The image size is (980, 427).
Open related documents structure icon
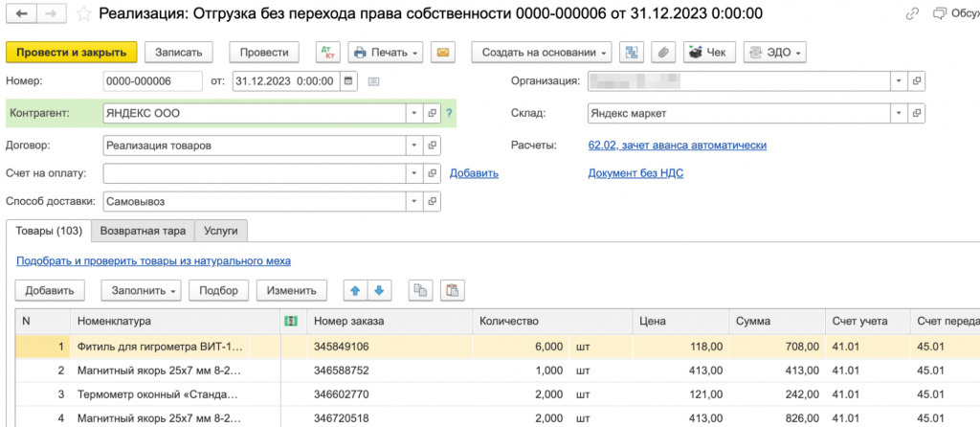coord(632,53)
